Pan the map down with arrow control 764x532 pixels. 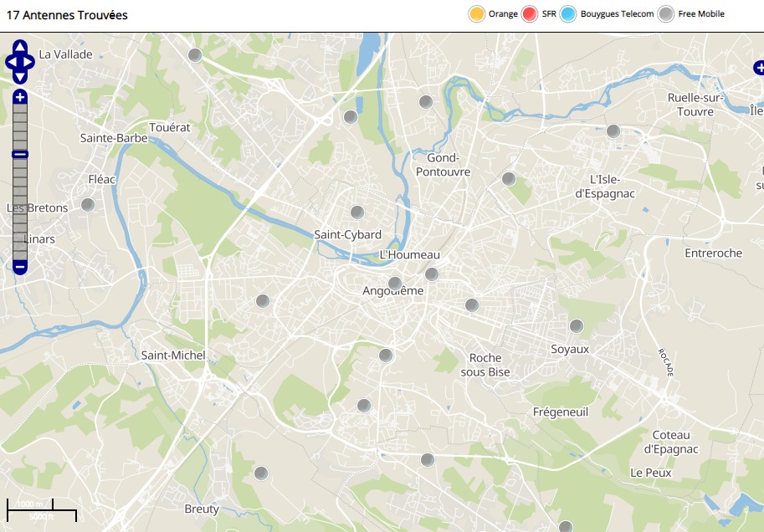pyautogui.click(x=20, y=76)
